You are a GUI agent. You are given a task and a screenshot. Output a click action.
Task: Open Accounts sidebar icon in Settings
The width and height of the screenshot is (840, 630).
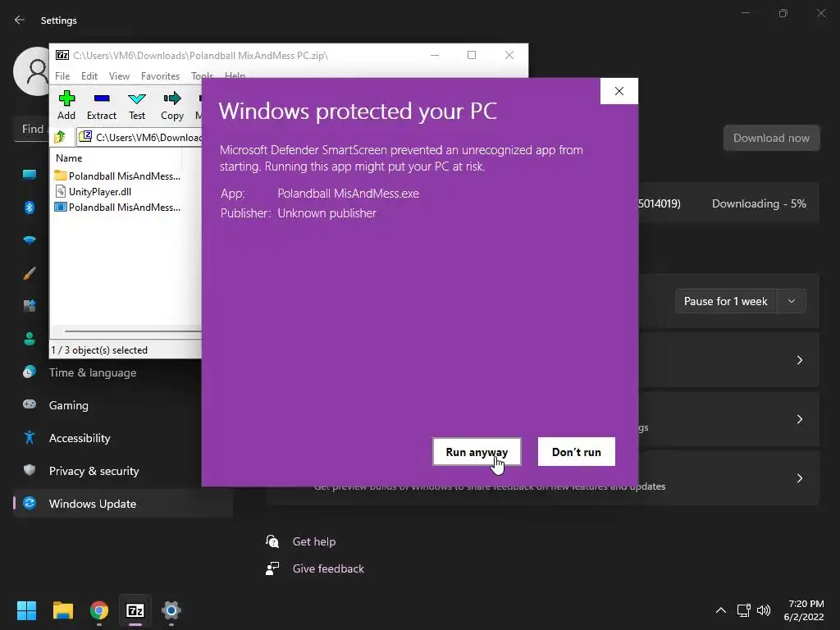[30, 339]
